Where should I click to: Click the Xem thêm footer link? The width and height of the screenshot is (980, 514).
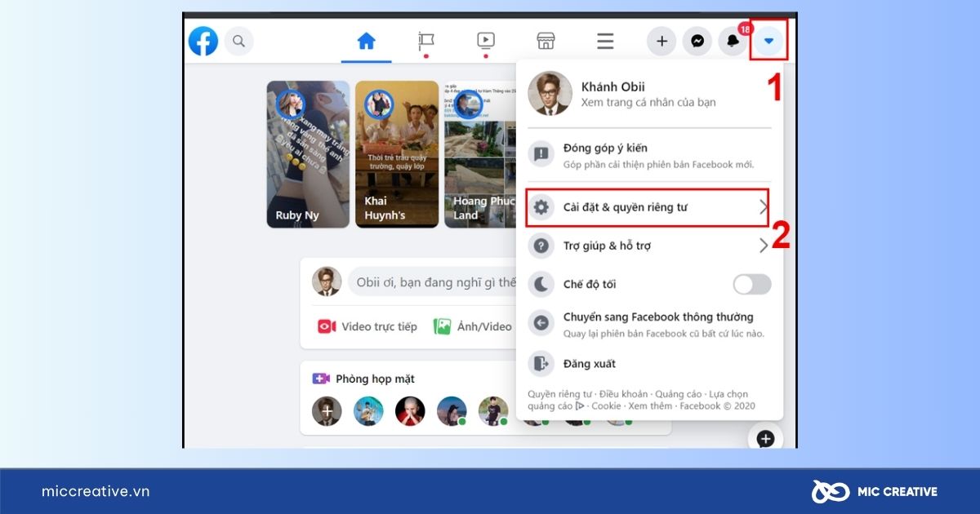[650, 406]
